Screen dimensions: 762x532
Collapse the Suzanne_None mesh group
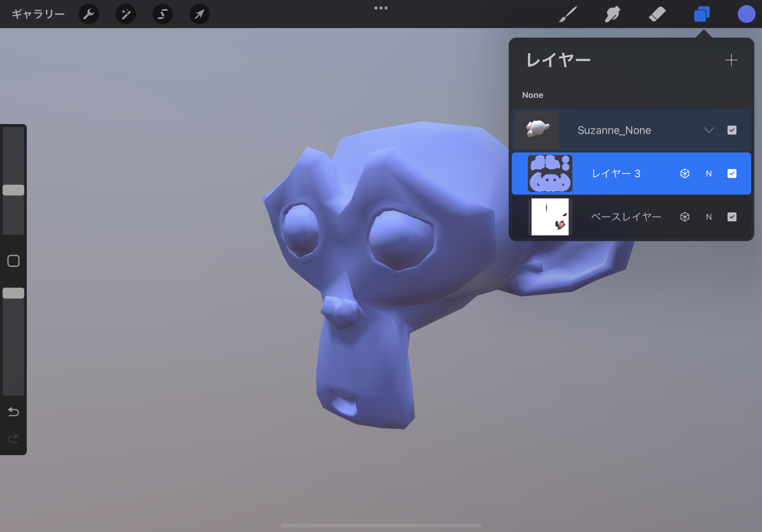click(x=709, y=130)
